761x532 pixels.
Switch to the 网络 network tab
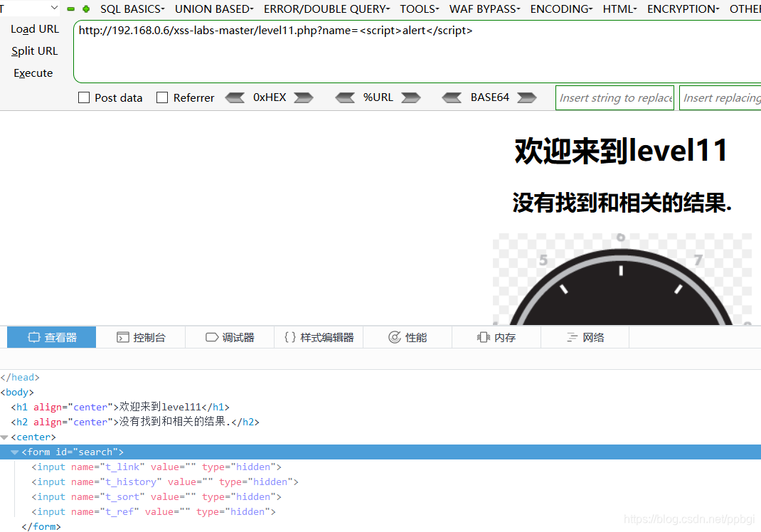[585, 337]
